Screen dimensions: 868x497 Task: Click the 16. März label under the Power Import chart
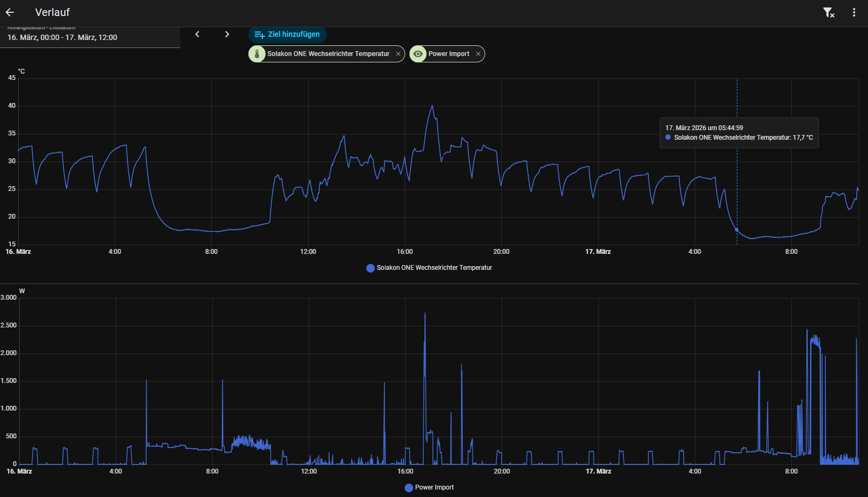(19, 471)
